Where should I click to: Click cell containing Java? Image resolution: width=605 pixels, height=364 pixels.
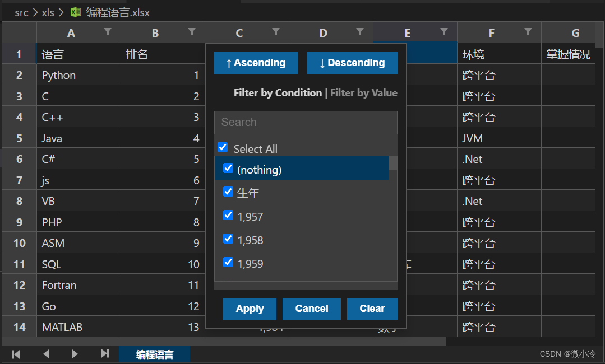click(x=78, y=138)
